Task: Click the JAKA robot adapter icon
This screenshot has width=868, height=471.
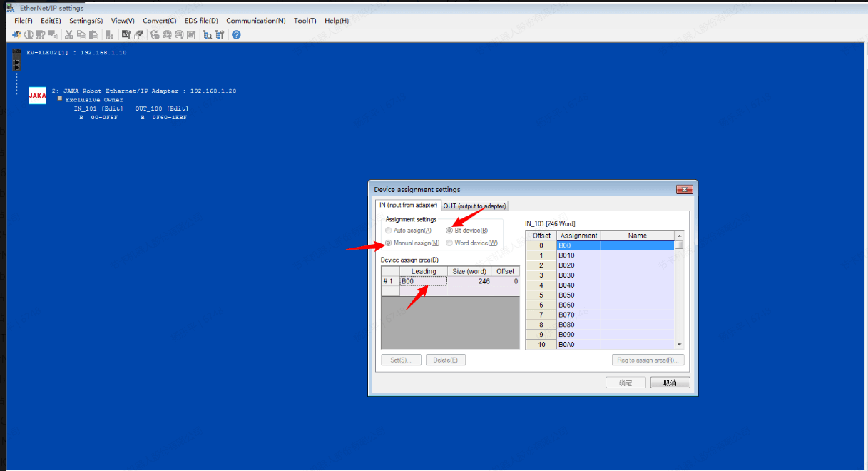Action: tap(37, 96)
